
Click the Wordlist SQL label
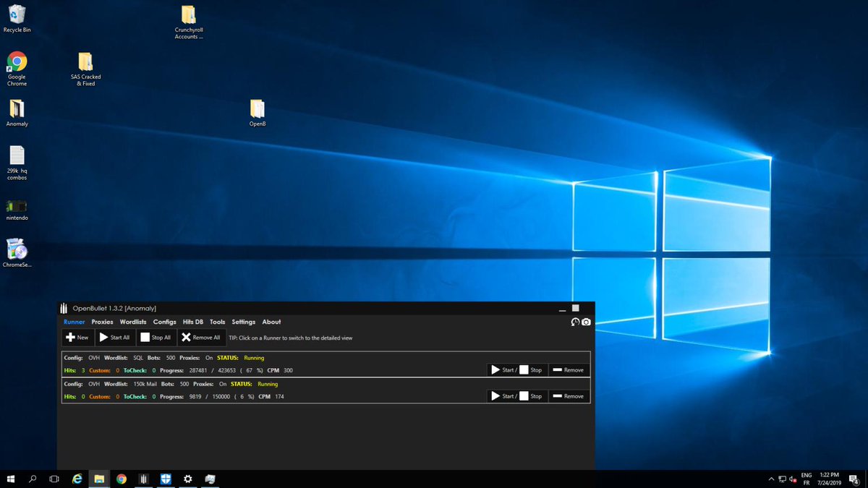point(124,358)
